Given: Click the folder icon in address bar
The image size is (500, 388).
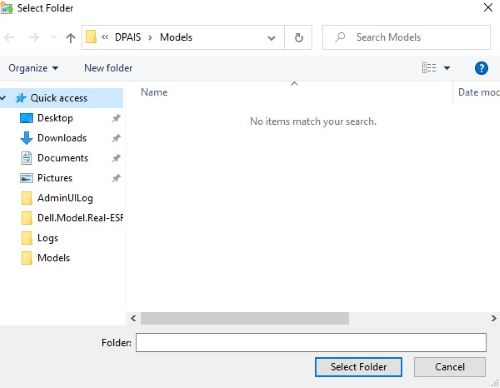Looking at the screenshot, I should tap(91, 37).
